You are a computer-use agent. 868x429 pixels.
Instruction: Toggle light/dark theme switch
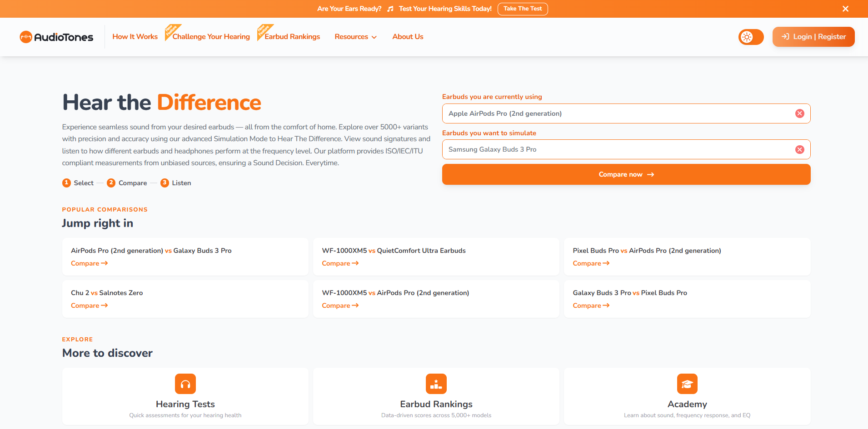751,37
